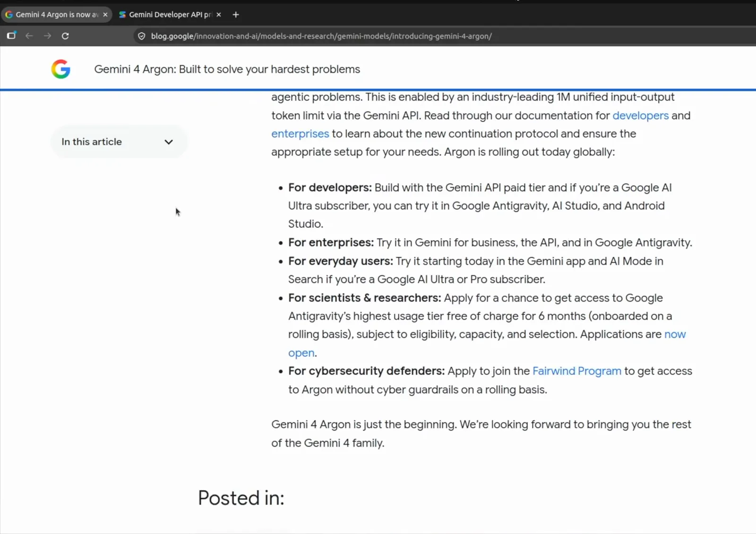Reload the page with the refresh icon
The height and width of the screenshot is (534, 756).
pyautogui.click(x=65, y=36)
